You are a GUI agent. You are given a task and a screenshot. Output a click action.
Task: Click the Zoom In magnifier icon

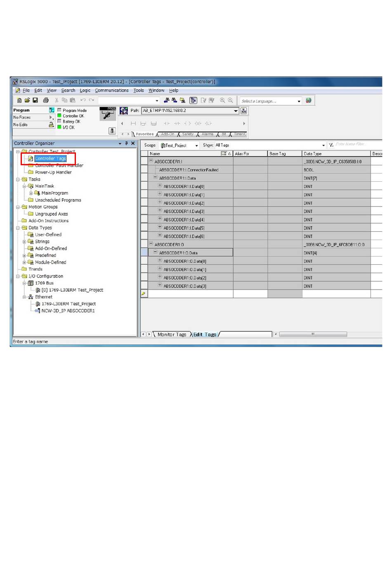(222, 100)
